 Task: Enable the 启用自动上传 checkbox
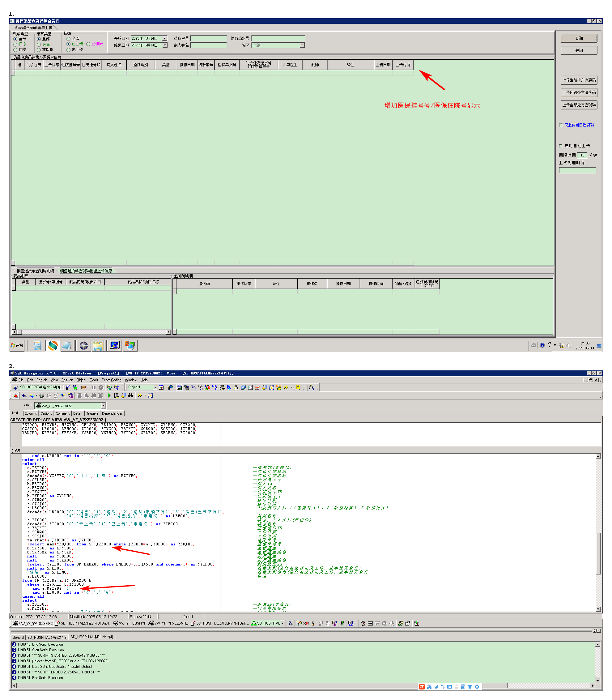[x=561, y=146]
